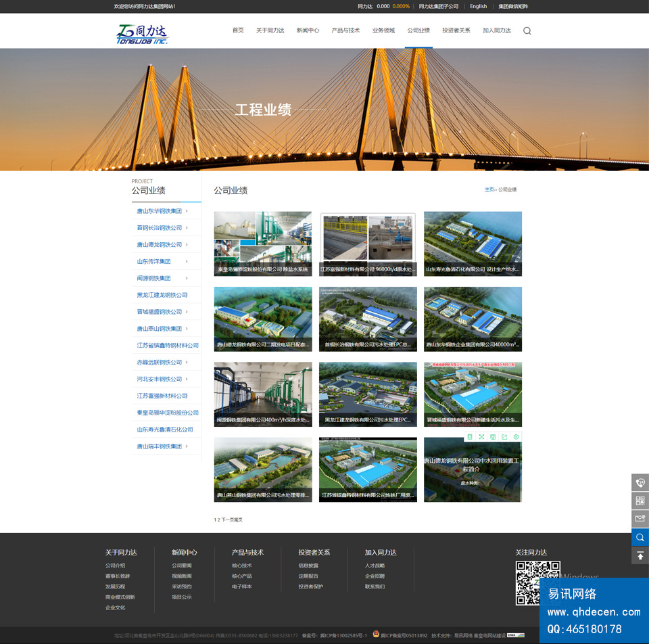The width and height of the screenshot is (649, 644).
Task: Open the phone hotline icon in floating sidebar
Action: (x=640, y=482)
